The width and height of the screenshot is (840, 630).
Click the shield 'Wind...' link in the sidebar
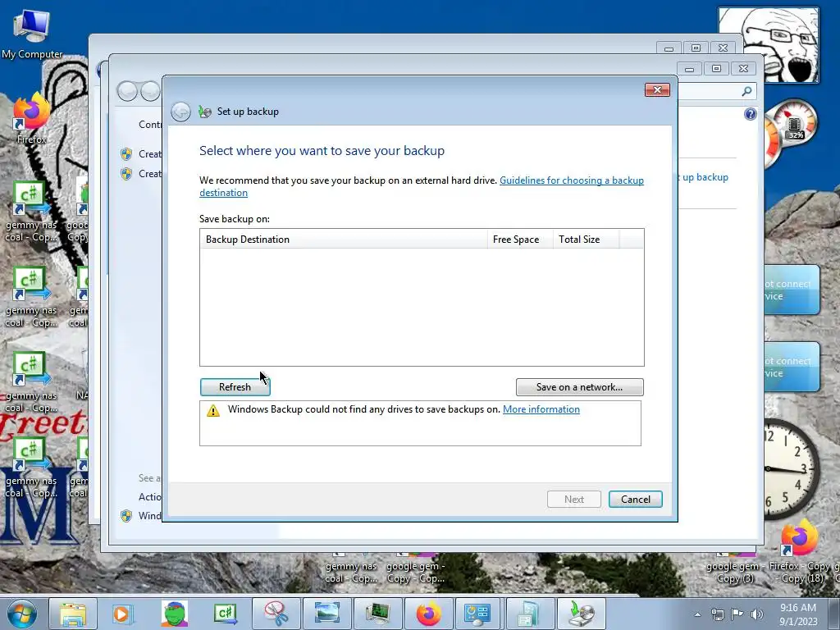[149, 515]
